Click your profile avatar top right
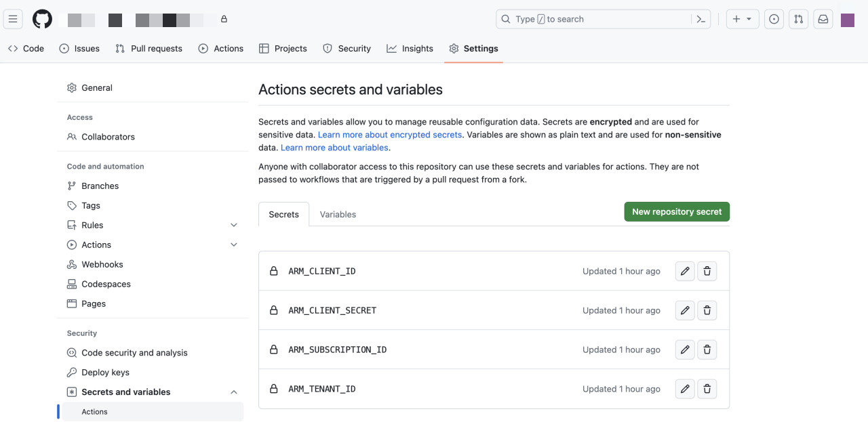This screenshot has height=422, width=868. 847,18
